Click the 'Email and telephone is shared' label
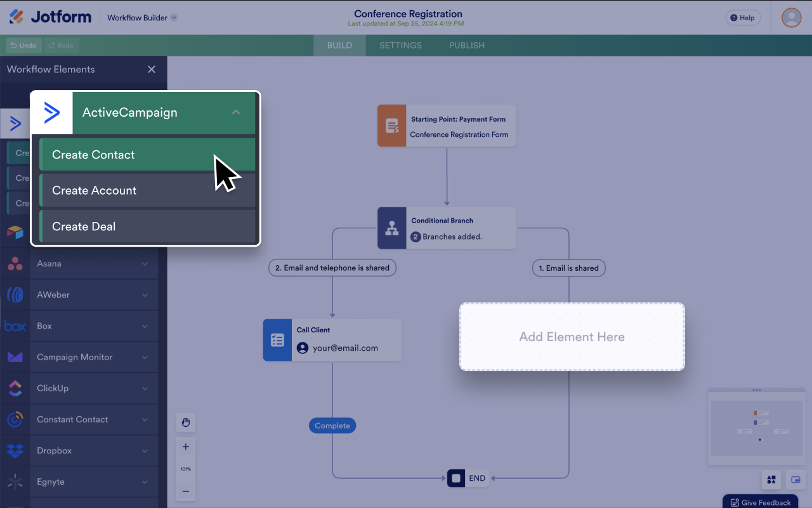This screenshot has width=812, height=508. pyautogui.click(x=332, y=268)
